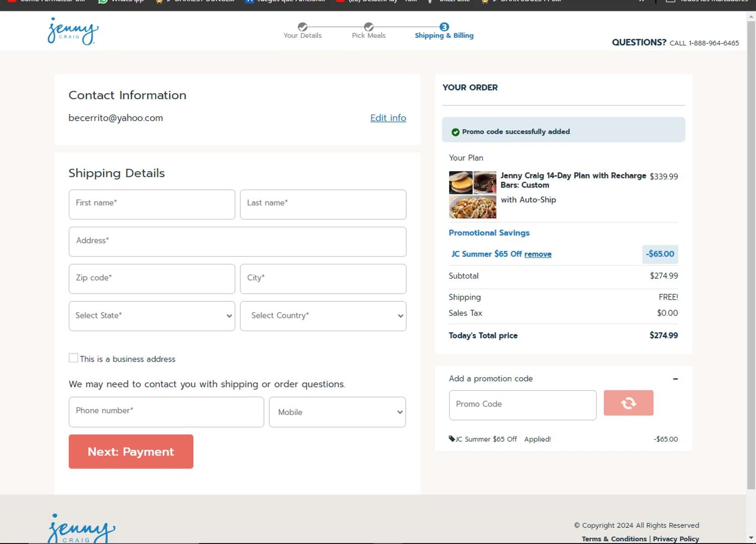Click the Subtotal amount $274.99
The height and width of the screenshot is (544, 756).
tap(664, 276)
